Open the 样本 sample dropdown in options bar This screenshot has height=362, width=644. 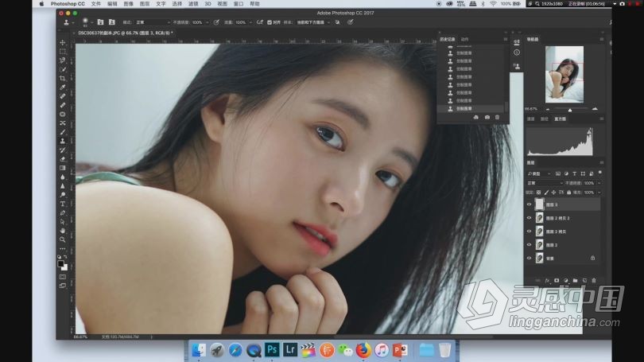[x=311, y=22]
